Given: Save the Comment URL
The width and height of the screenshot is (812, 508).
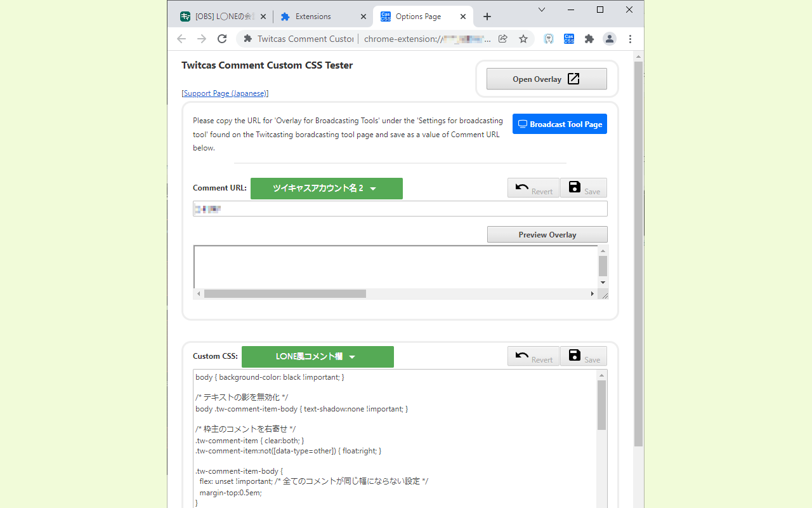Looking at the screenshot, I should click(x=584, y=188).
